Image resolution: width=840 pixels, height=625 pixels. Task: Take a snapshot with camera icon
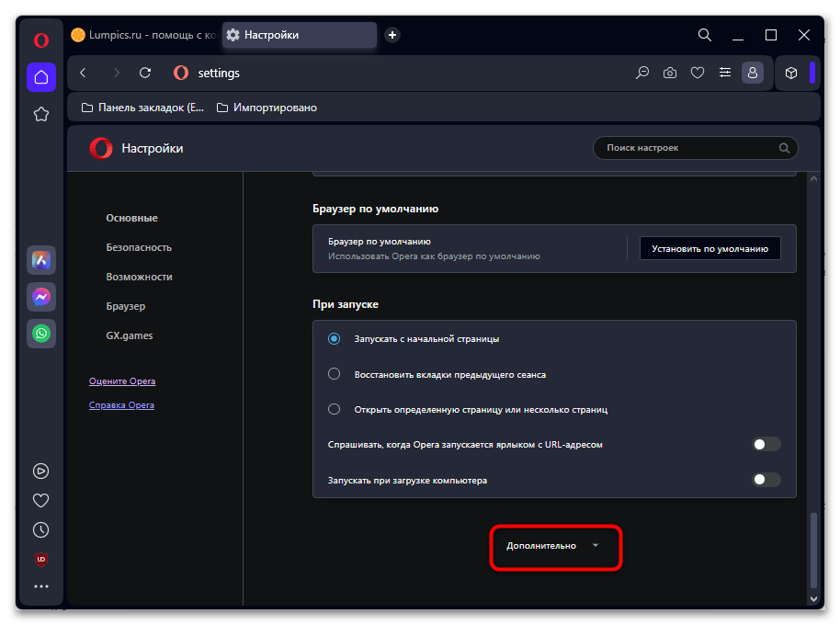[670, 73]
